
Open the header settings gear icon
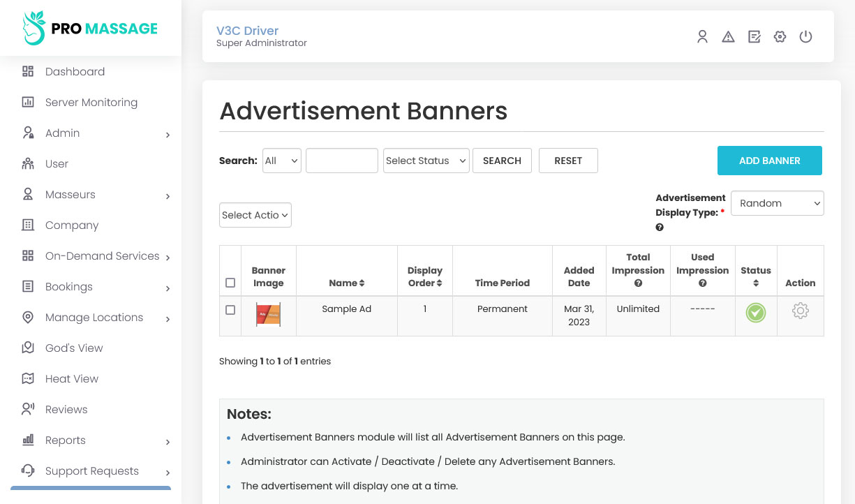(x=780, y=37)
